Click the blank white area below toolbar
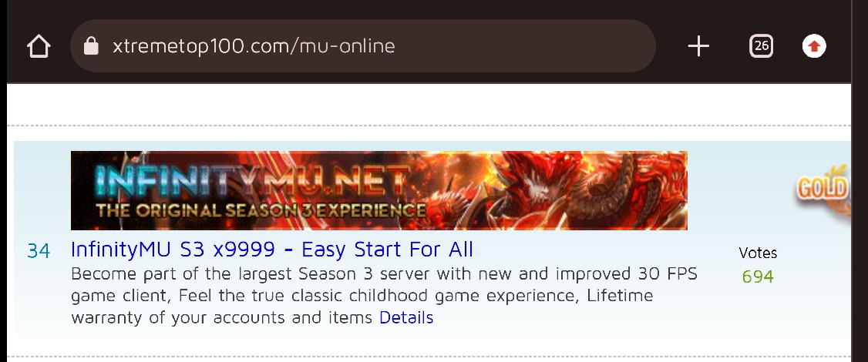868x362 pixels. coord(429,104)
